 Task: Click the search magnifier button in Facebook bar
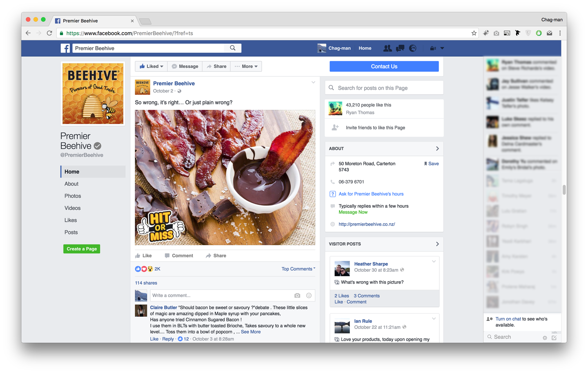[233, 48]
